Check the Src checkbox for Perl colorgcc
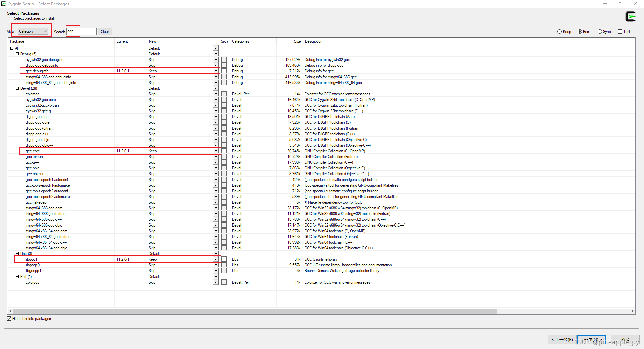644x349 pixels. click(x=224, y=282)
